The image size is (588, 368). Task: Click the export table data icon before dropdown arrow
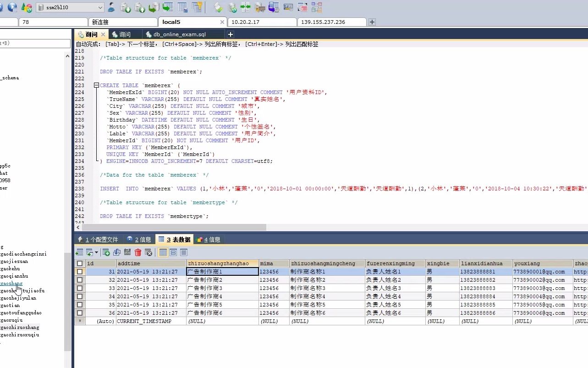tap(90, 252)
